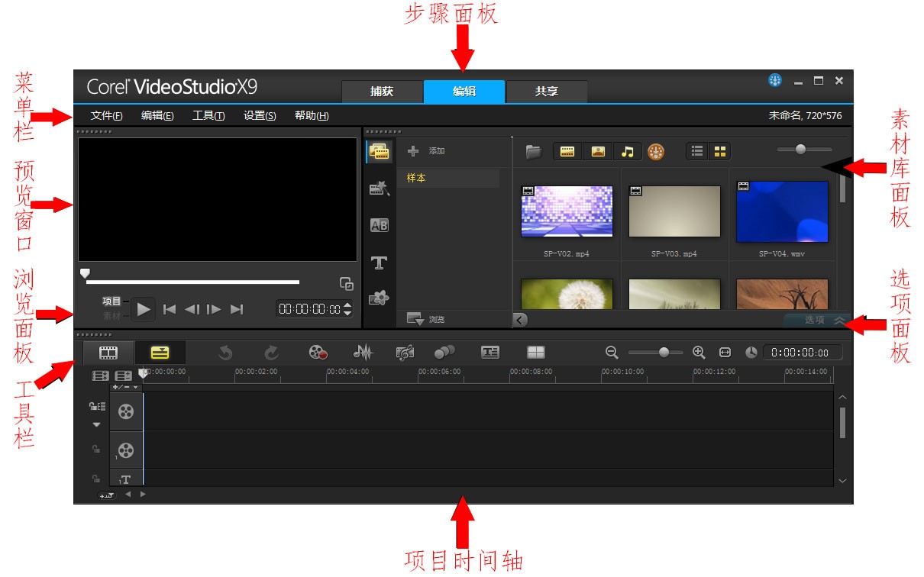Click the go-to-start (Home) playback button
This screenshot has height=577, width=924.
(x=170, y=309)
